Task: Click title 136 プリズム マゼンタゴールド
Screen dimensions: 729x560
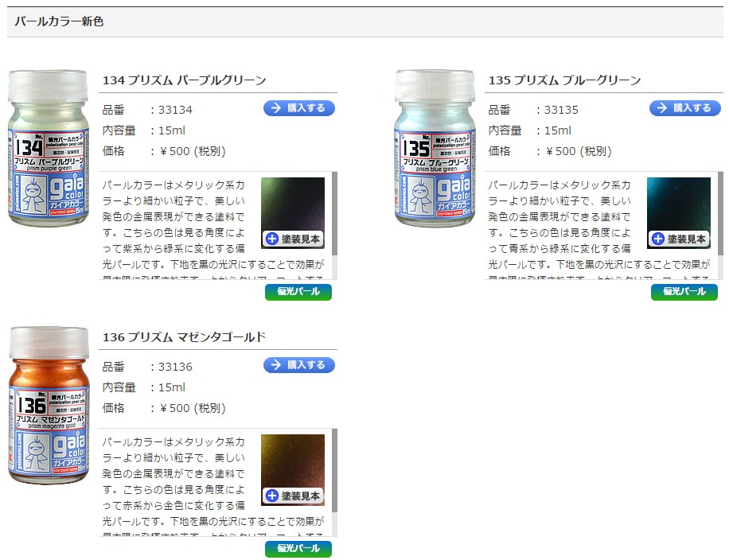Action: click(x=184, y=337)
